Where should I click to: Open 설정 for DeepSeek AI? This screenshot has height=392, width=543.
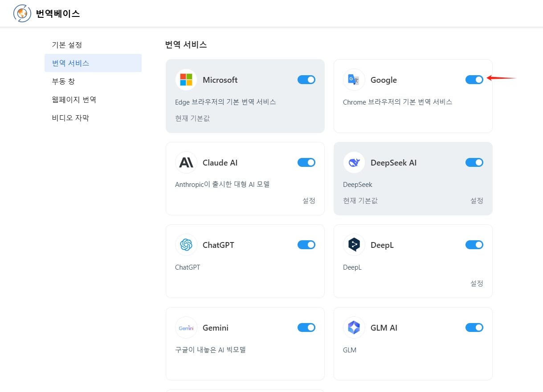click(477, 201)
